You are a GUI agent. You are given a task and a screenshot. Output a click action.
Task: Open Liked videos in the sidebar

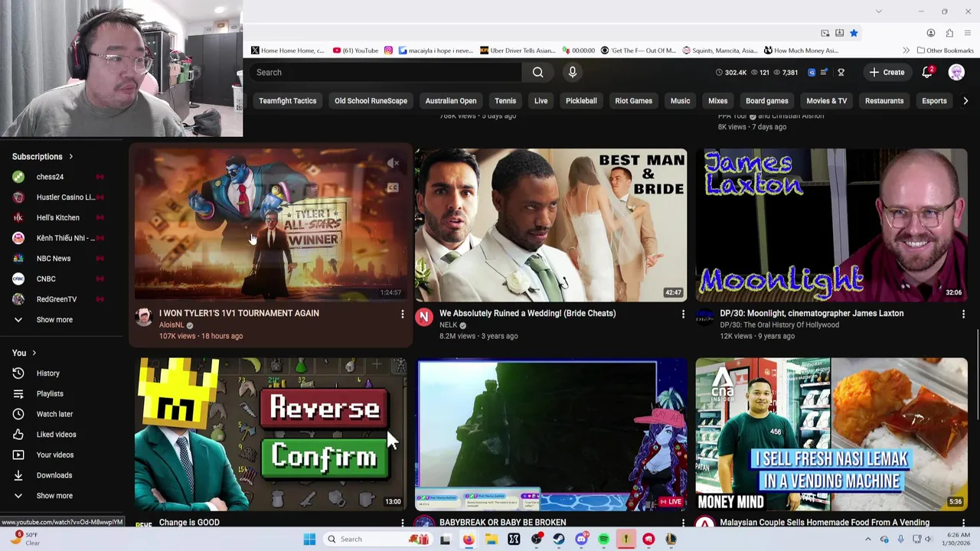[61, 435]
